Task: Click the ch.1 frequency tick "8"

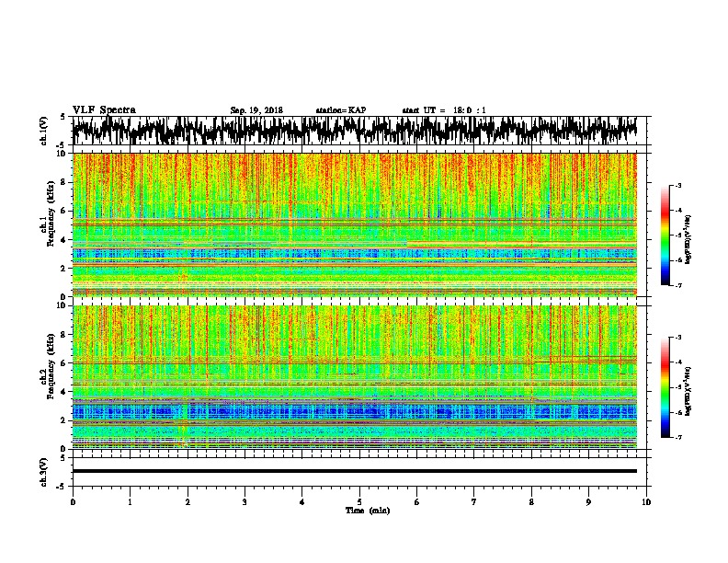Action: pyautogui.click(x=63, y=182)
